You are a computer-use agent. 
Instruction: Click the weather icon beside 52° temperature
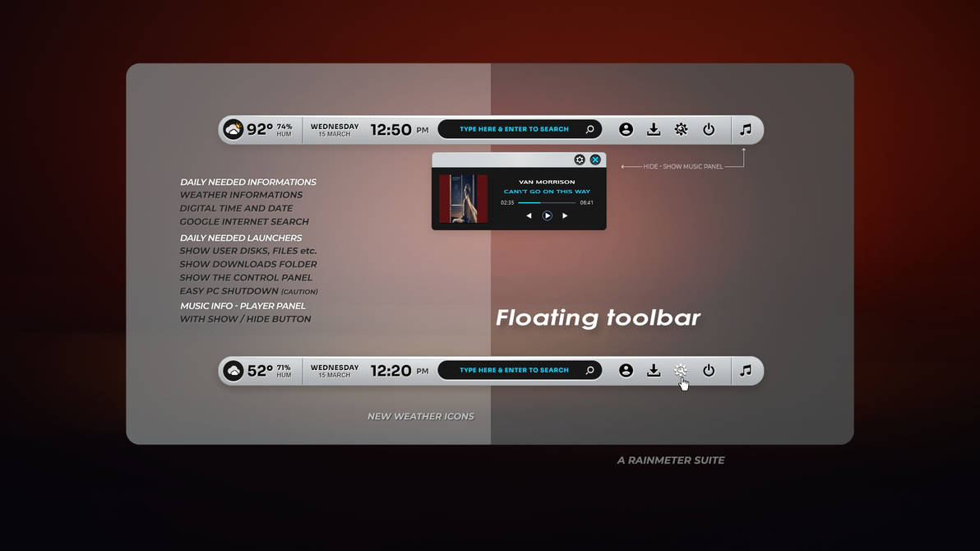pyautogui.click(x=233, y=371)
